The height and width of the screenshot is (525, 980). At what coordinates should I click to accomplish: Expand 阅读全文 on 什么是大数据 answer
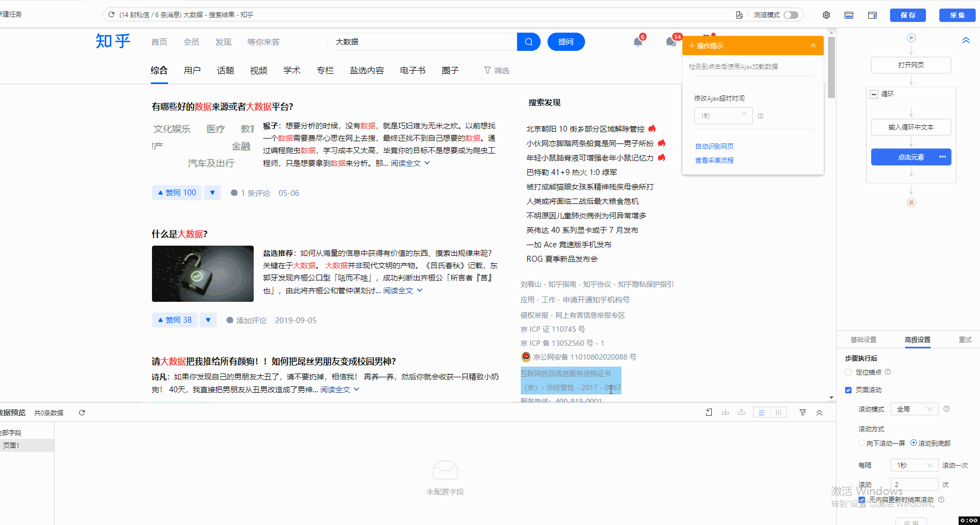click(402, 291)
